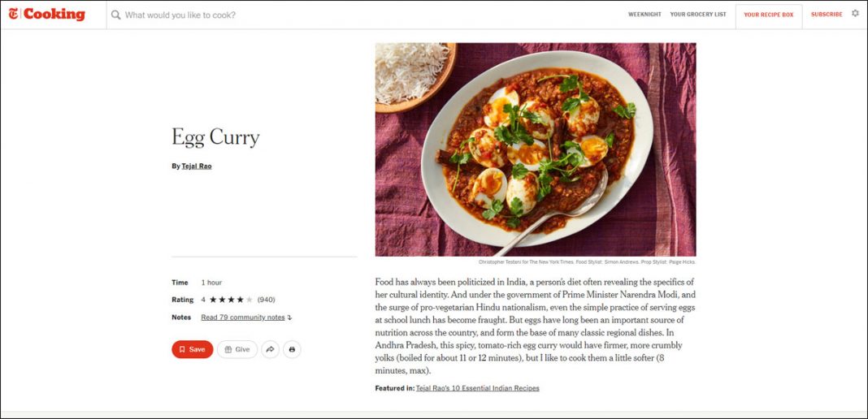This screenshot has width=868, height=419.
Task: Go to Your Recipe Box tab
Action: (x=768, y=15)
